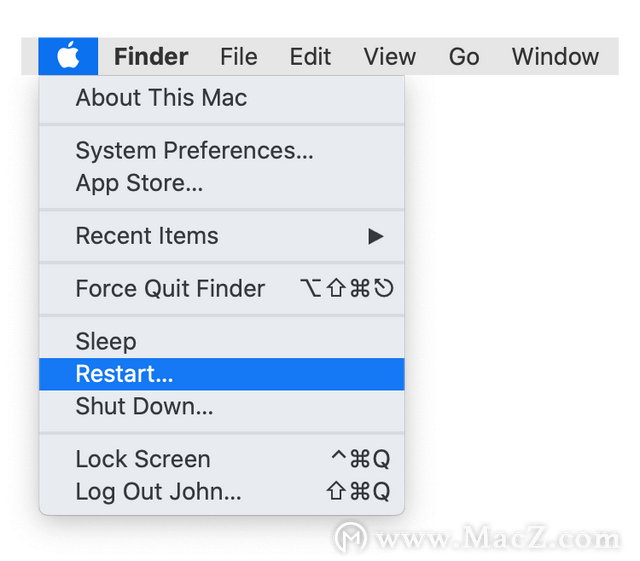Select the Lock Screen option
Screen dimensions: 640x561
click(222, 459)
